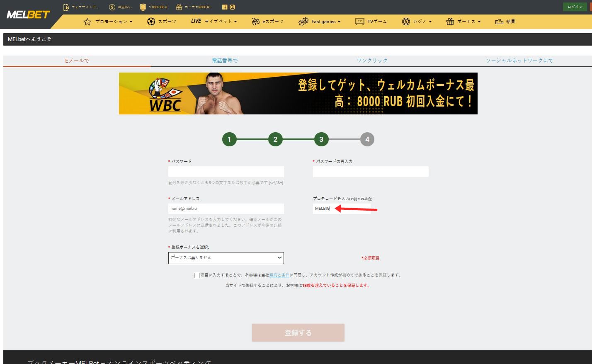Switch to the Eメールで tab
The width and height of the screenshot is (592, 364).
[77, 61]
